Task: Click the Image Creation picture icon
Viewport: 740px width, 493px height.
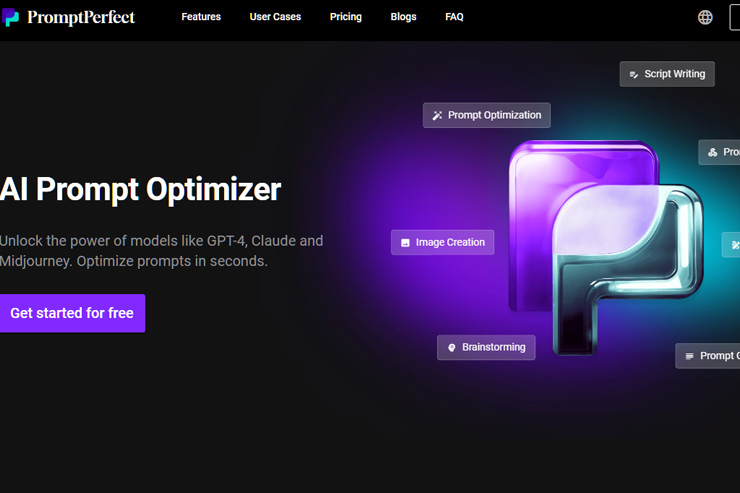Action: [405, 243]
